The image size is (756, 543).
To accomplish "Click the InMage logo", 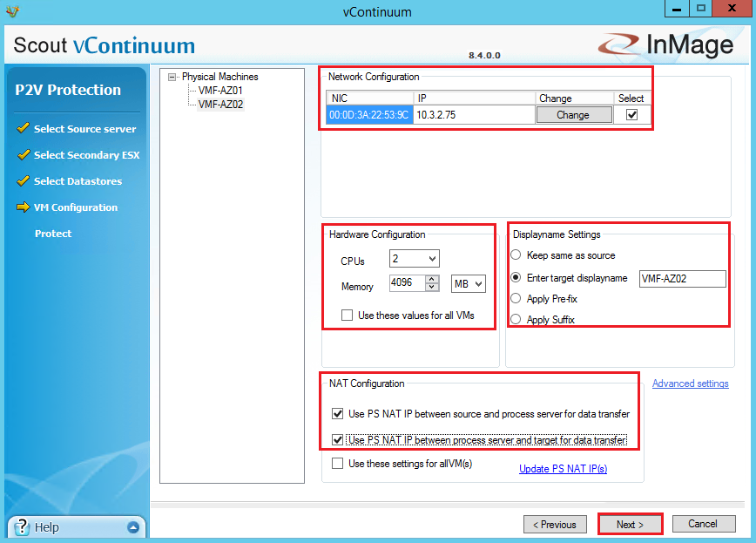I will pyautogui.click(x=665, y=45).
